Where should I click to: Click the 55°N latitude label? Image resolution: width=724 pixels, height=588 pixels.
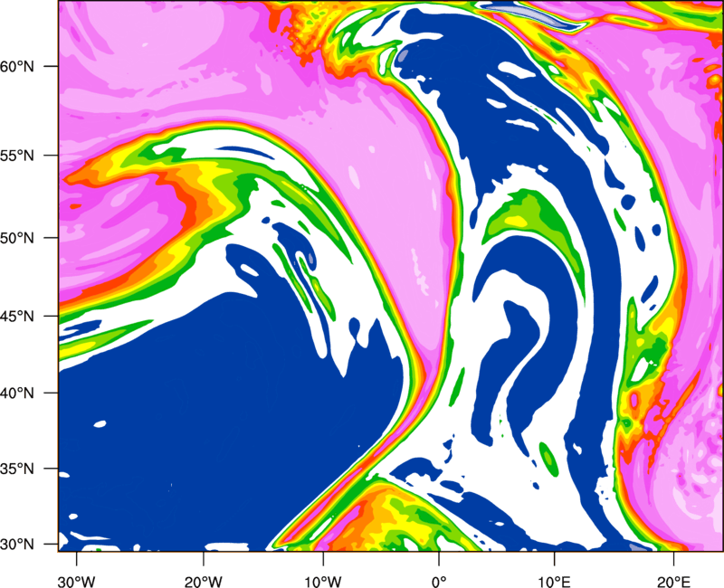click(17, 156)
